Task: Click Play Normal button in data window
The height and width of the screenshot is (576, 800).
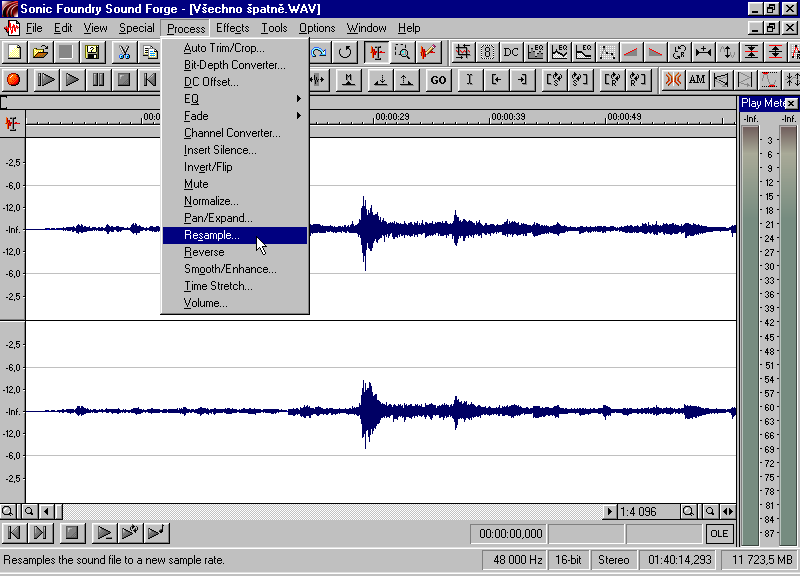Action: pyautogui.click(x=104, y=533)
